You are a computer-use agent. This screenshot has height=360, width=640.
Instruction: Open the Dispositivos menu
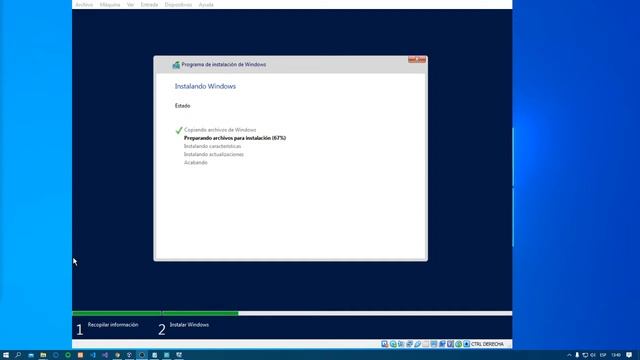coord(178,4)
